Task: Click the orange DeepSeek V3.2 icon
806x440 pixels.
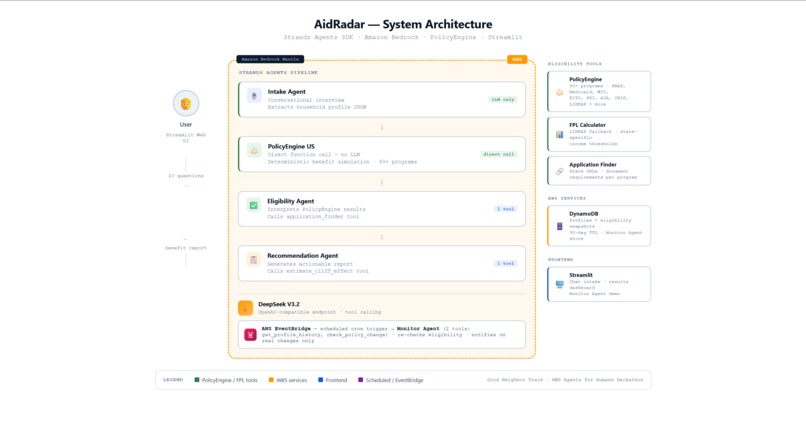Action: coord(245,308)
